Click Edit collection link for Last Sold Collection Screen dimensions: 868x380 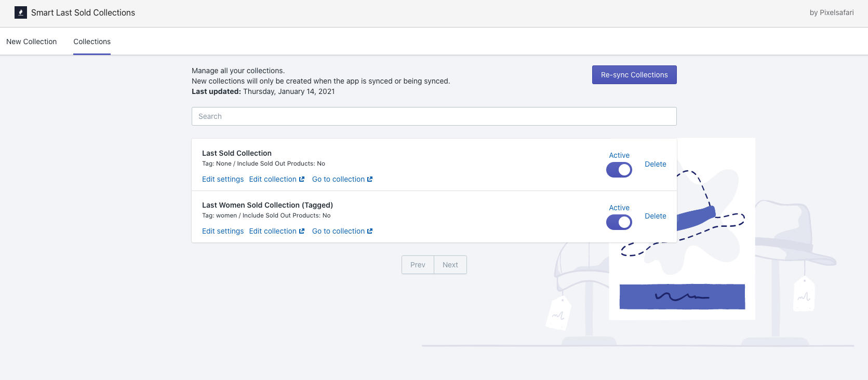[273, 179]
